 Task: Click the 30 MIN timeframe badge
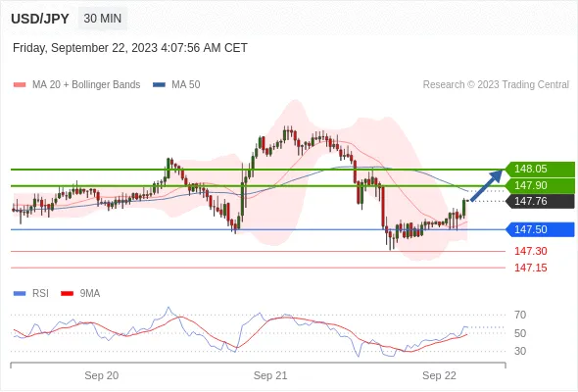(x=103, y=18)
